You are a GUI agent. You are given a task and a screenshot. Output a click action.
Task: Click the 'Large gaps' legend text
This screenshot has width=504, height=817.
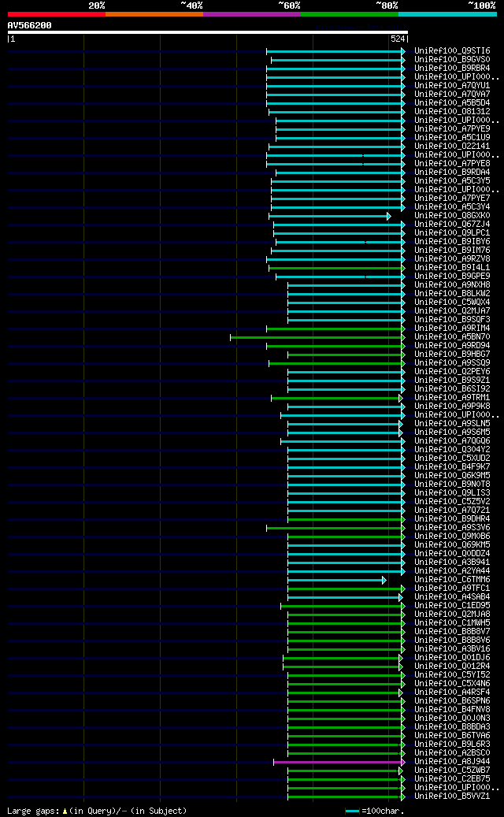click(33, 811)
